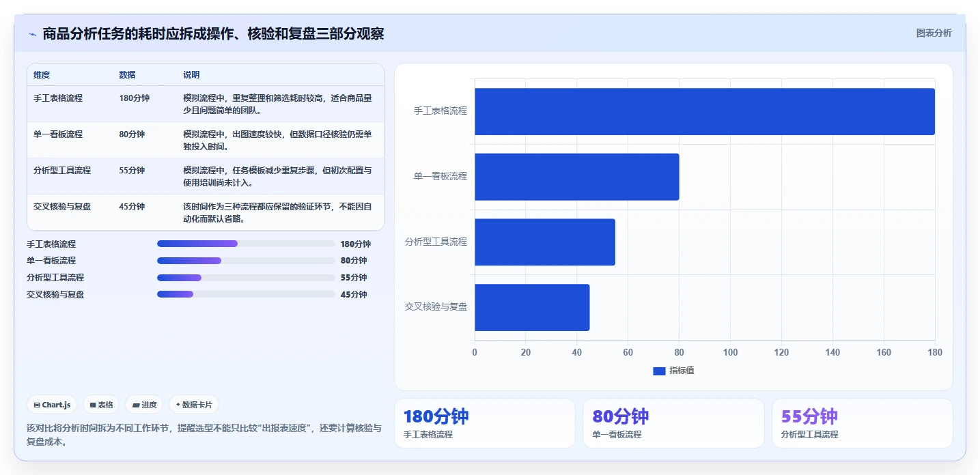This screenshot has height=475, width=980.
Task: Open the 180分钟 手工表格流程 data card
Action: click(x=485, y=423)
